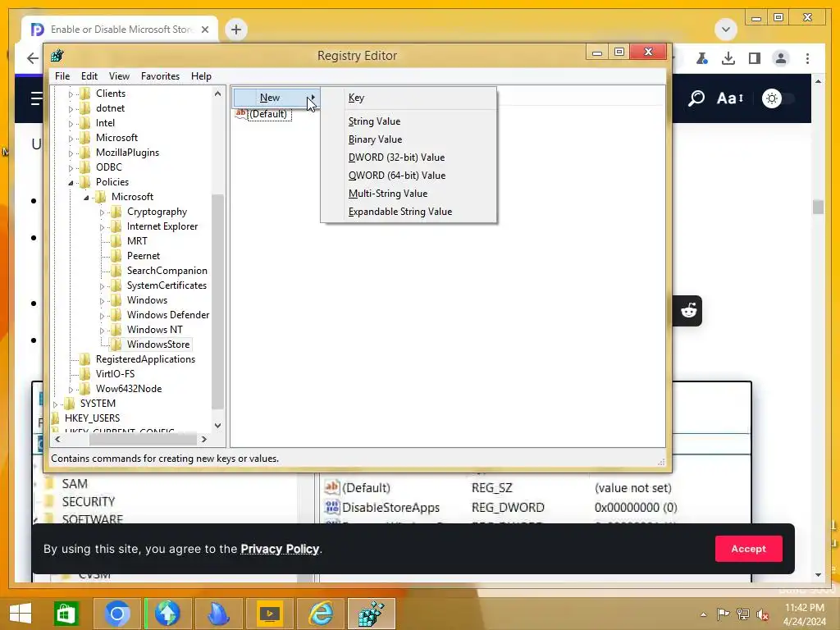
Task: Toggle website light/dark mode switch
Action: click(x=778, y=98)
